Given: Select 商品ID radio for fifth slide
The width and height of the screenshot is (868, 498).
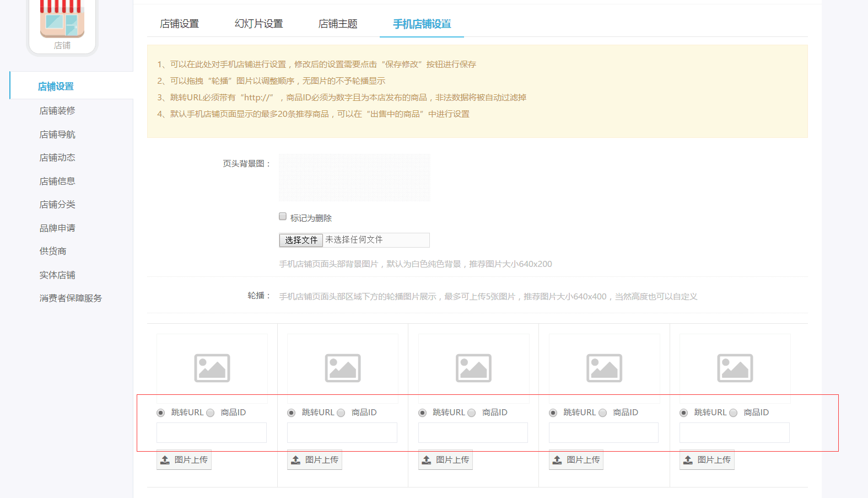Looking at the screenshot, I should coord(734,413).
